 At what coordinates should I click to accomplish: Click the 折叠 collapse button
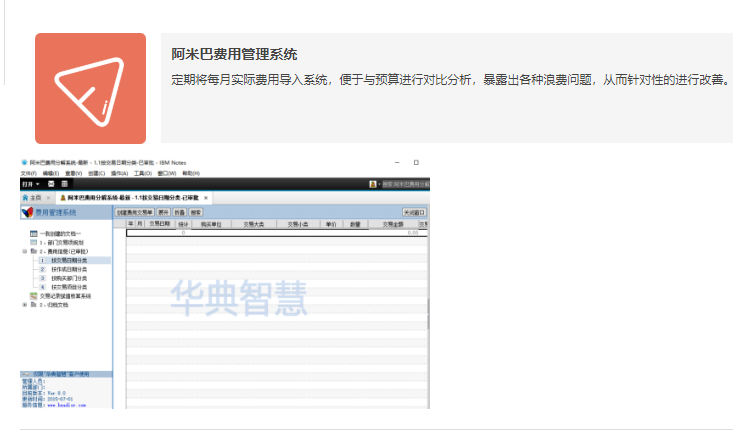[x=180, y=213]
